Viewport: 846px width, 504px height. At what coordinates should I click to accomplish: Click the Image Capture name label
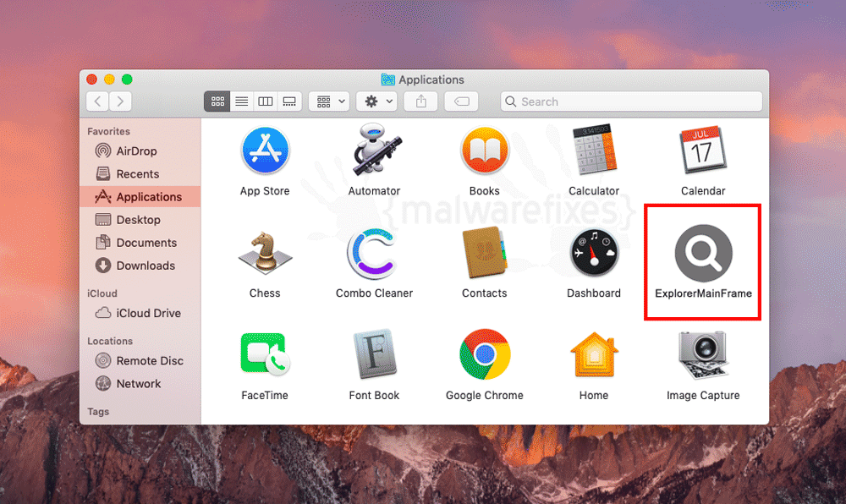(703, 396)
